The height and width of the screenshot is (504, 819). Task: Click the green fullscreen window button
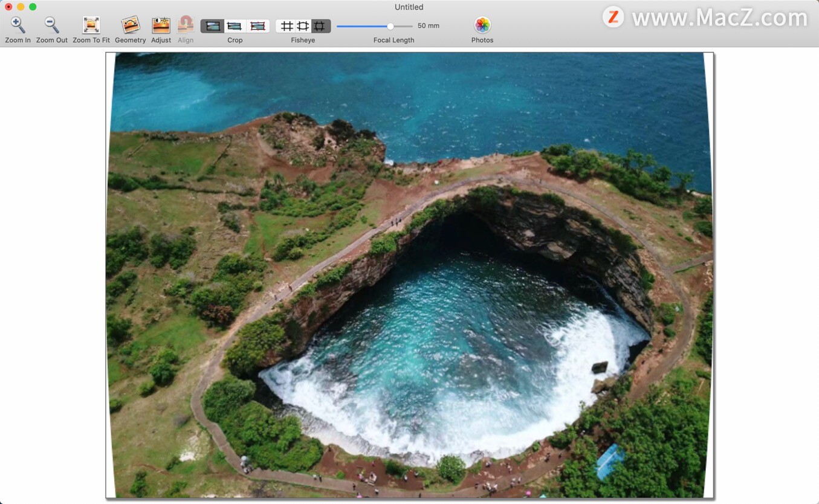pyautogui.click(x=33, y=7)
